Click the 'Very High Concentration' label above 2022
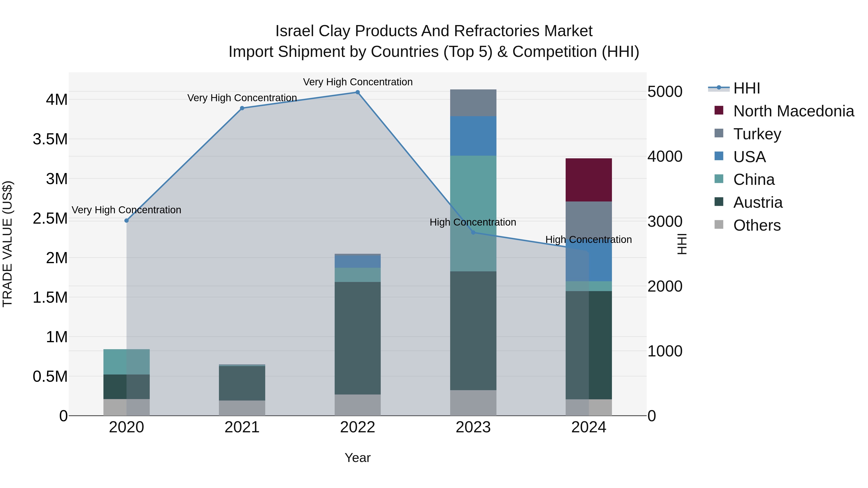The width and height of the screenshot is (868, 488). pos(358,82)
